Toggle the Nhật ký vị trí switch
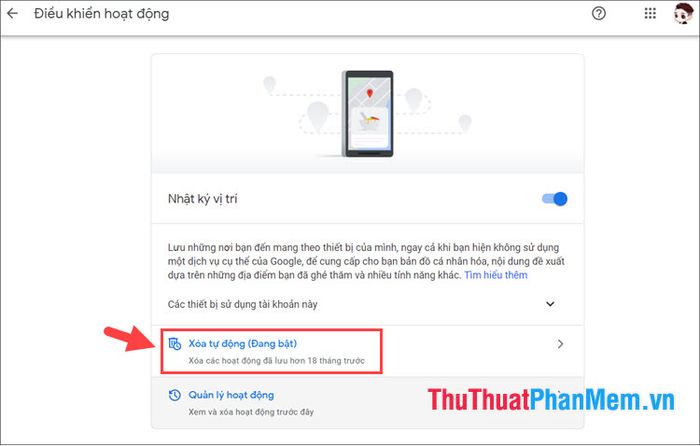700x446 pixels. tap(554, 199)
